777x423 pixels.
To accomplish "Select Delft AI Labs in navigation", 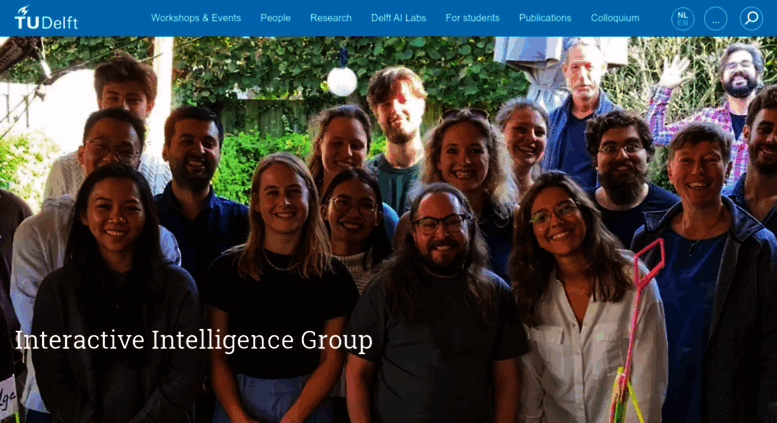I will tap(398, 18).
